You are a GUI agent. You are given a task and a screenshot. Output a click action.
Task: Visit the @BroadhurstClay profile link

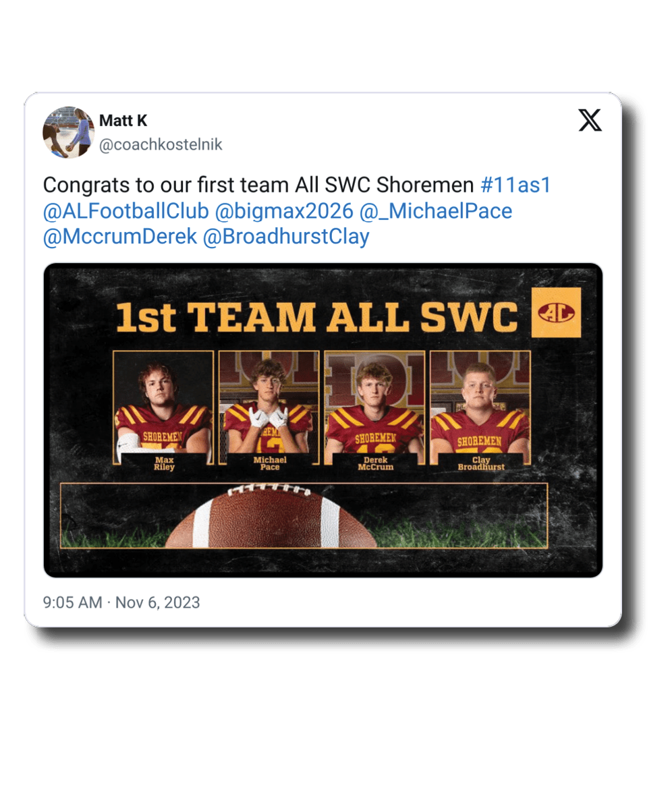tap(286, 237)
